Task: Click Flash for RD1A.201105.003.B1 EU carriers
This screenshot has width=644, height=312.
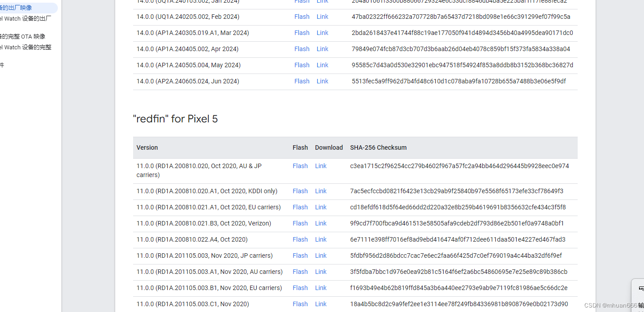Action: click(300, 288)
